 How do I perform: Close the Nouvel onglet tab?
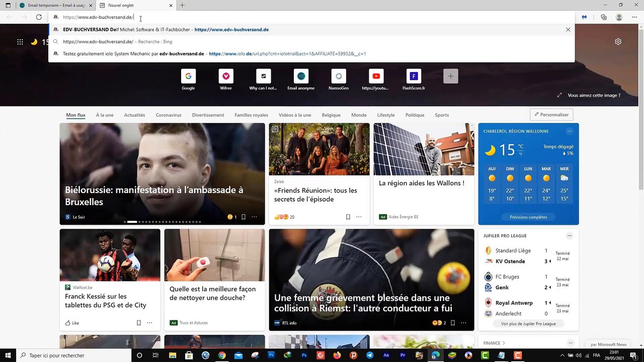click(171, 6)
